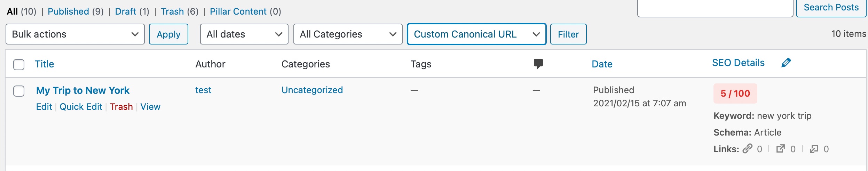This screenshot has width=868, height=171.
Task: Click the external links icon
Action: [781, 149]
